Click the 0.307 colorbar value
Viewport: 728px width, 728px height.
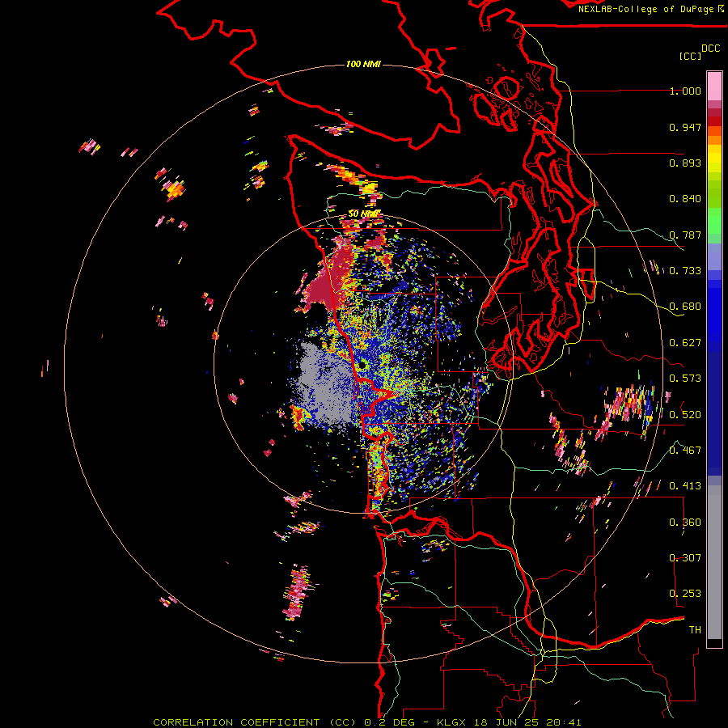(685, 557)
